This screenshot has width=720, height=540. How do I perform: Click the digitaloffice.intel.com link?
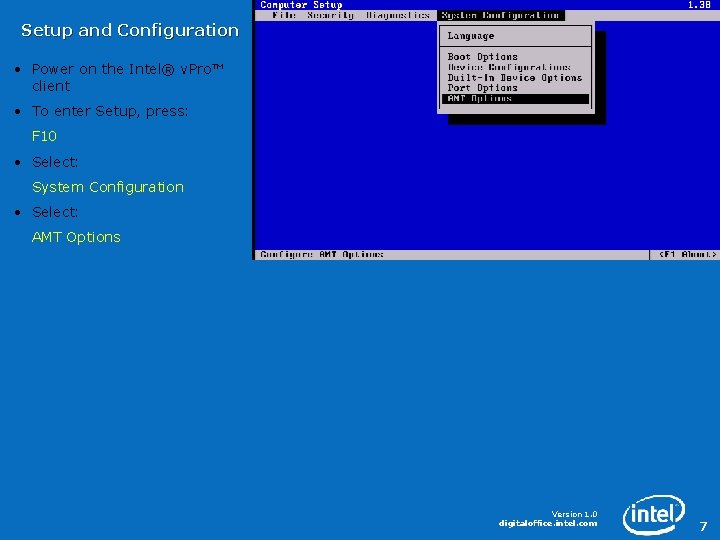point(548,523)
